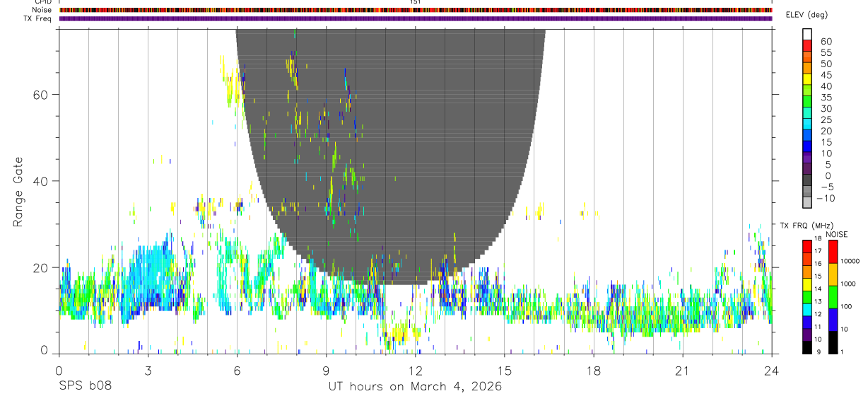The height and width of the screenshot is (401, 868).
Task: Select the red top segment of TX FRQ bar
Action: tap(807, 246)
